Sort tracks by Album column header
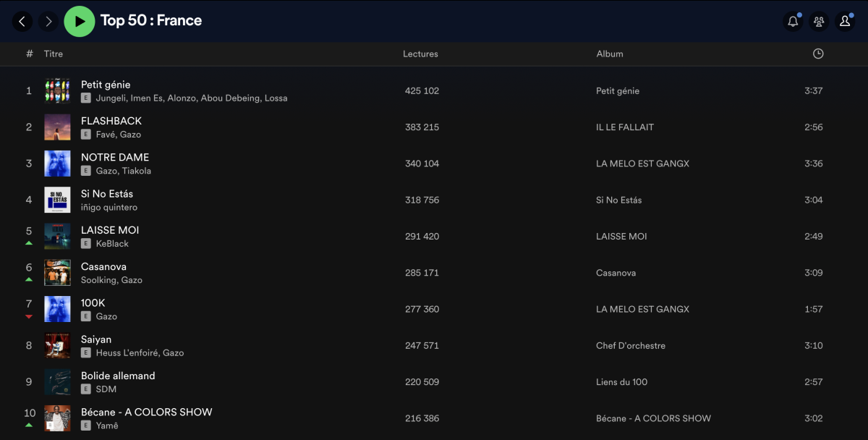This screenshot has width=868, height=440. (x=610, y=54)
